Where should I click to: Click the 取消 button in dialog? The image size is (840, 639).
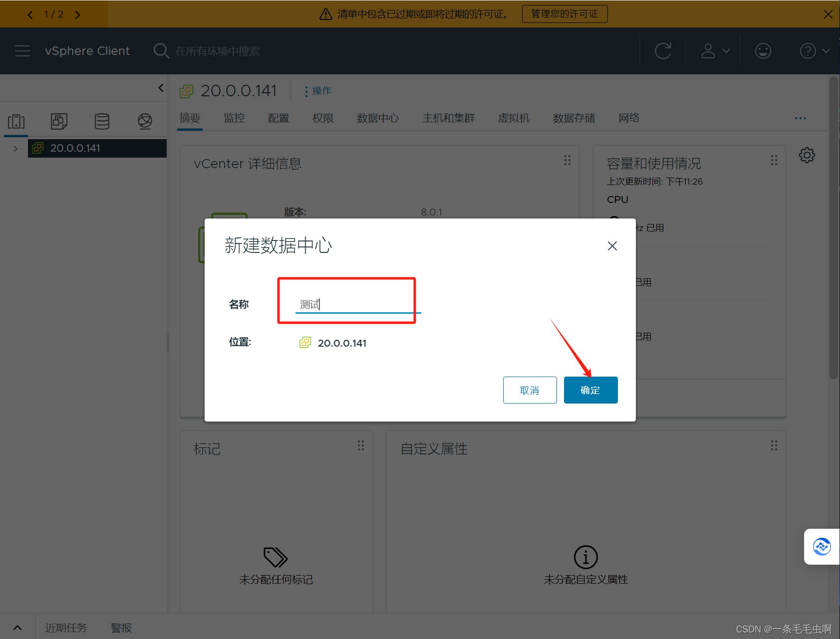pyautogui.click(x=530, y=390)
